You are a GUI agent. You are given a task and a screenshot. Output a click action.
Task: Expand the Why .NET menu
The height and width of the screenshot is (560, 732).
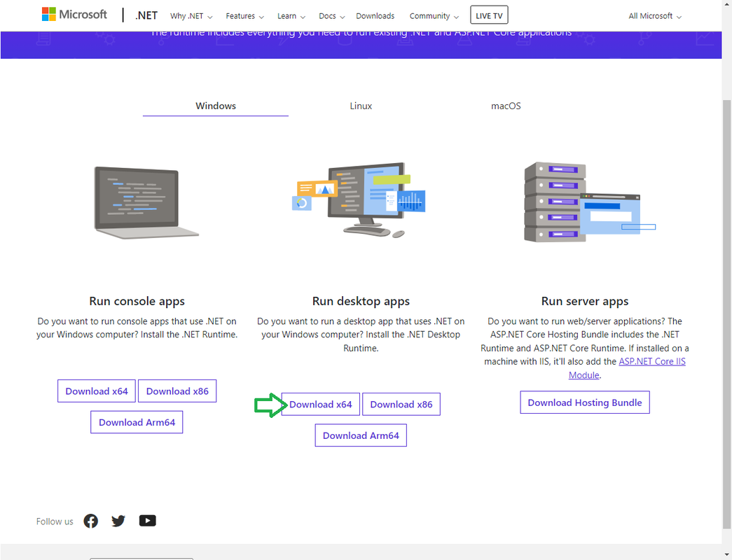tap(191, 16)
